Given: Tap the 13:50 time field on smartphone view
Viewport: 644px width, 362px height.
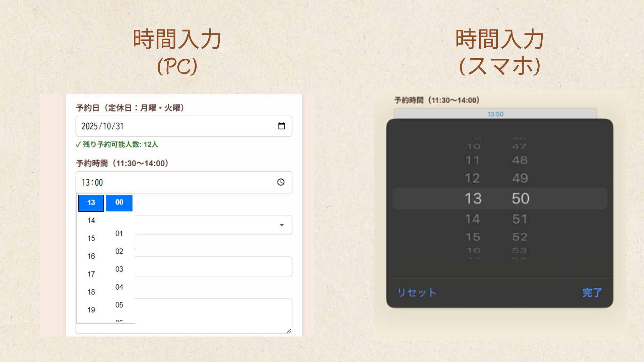Looking at the screenshot, I should [x=495, y=114].
